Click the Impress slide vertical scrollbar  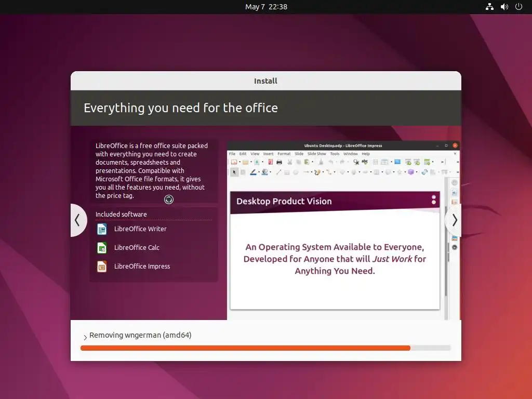click(x=446, y=251)
